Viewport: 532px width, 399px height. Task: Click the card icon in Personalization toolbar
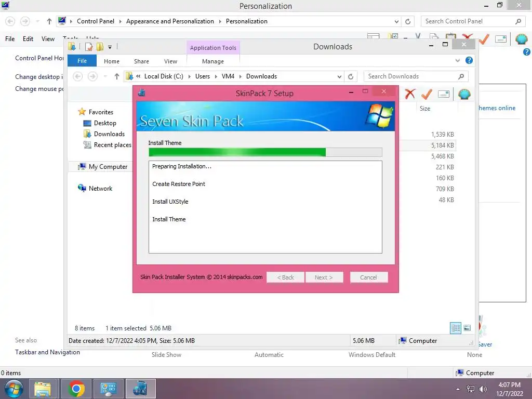[501, 39]
